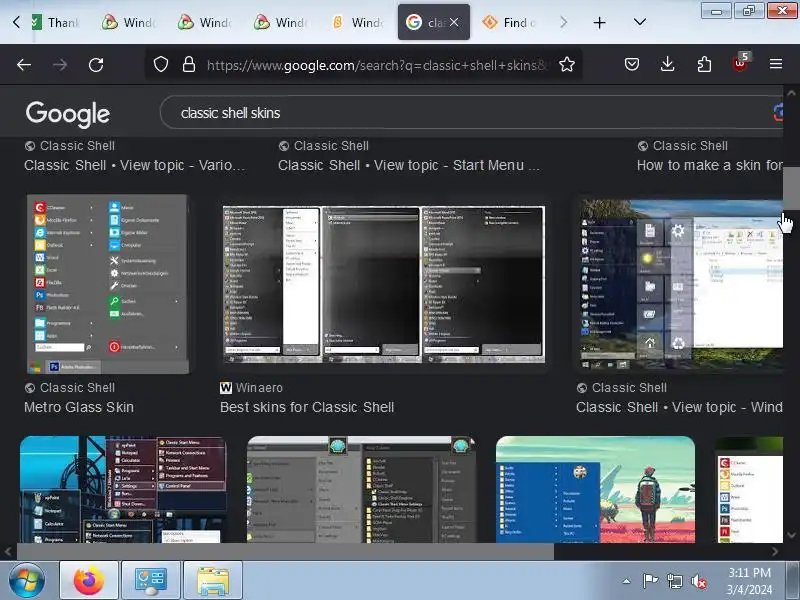Show hidden tray icons arrow
800x600 pixels.
(627, 581)
